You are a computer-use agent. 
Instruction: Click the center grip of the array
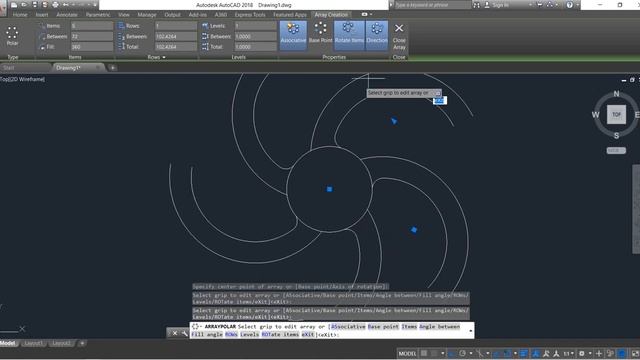coord(329,189)
